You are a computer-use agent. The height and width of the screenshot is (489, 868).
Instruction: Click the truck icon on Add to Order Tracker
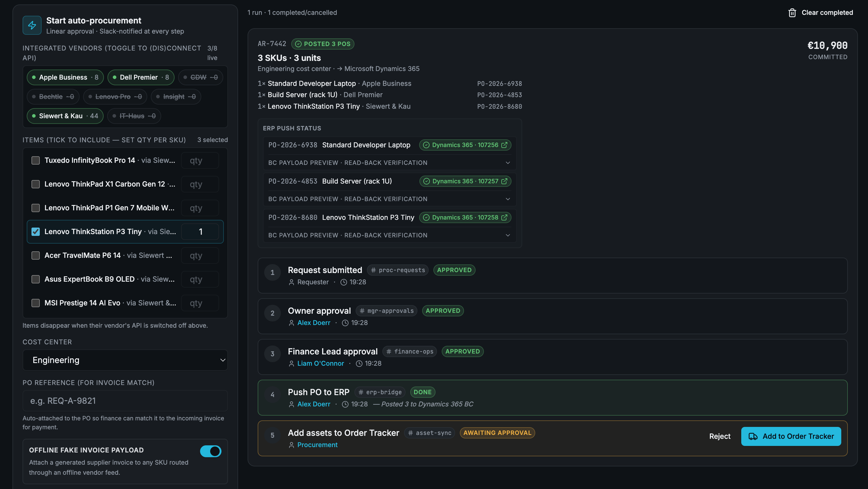point(753,436)
